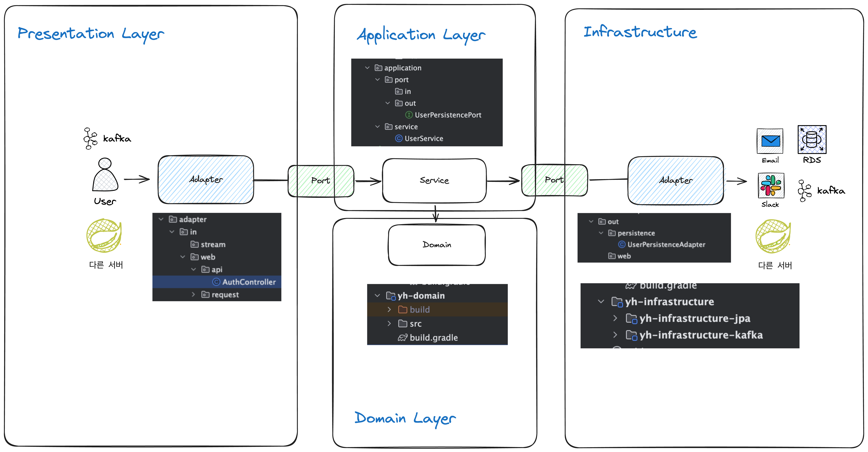Select UserService class in tree
The width and height of the screenshot is (868, 452).
[x=424, y=138]
